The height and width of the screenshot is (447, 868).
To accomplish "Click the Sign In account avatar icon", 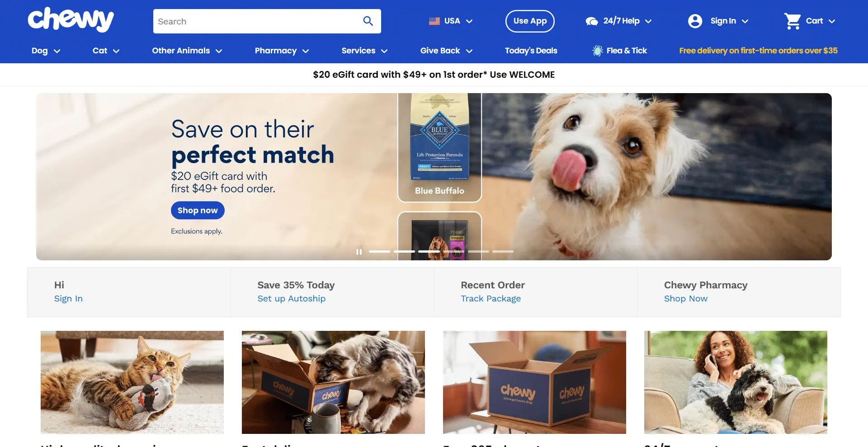I will click(695, 21).
